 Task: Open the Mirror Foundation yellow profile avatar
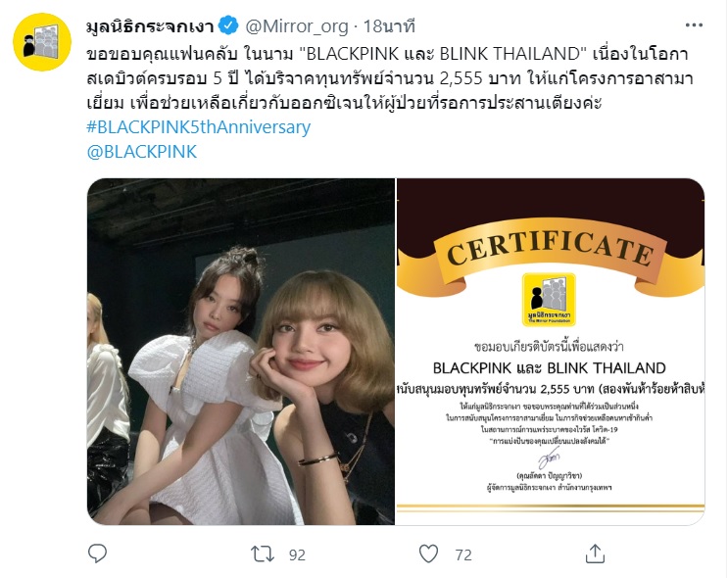click(x=42, y=42)
